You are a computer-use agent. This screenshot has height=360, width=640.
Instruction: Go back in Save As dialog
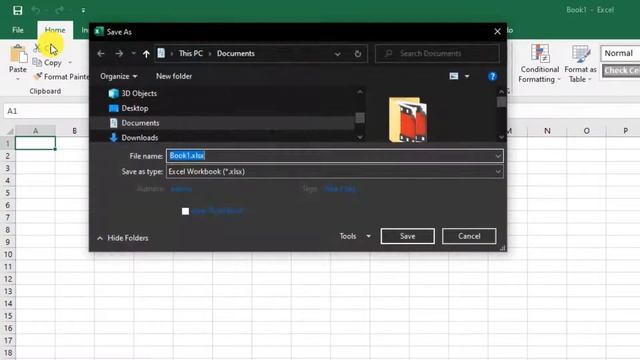point(101,53)
